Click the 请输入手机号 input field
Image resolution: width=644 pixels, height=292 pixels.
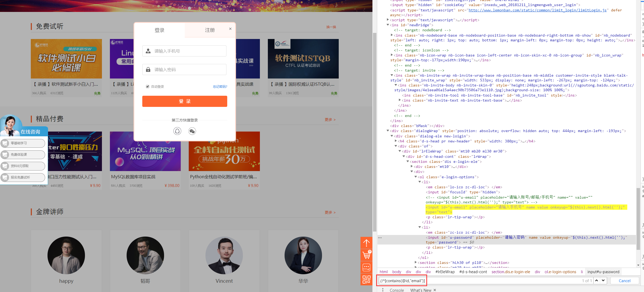coord(184,51)
